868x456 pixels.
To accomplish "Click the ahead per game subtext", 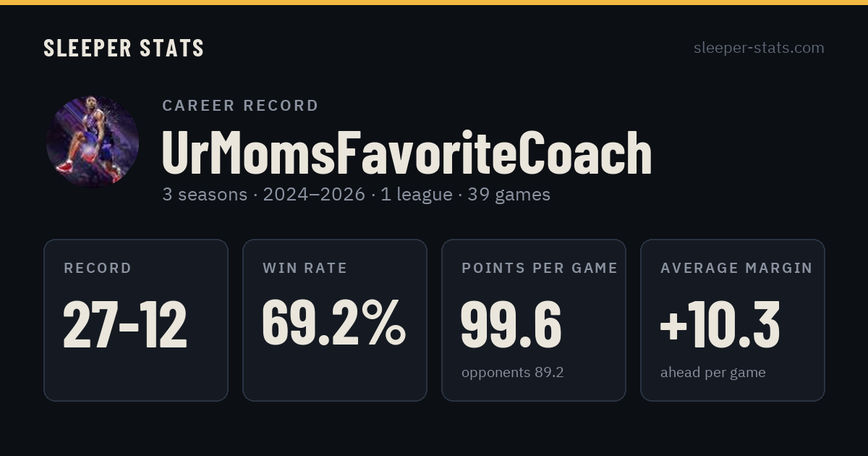I will point(712,373).
